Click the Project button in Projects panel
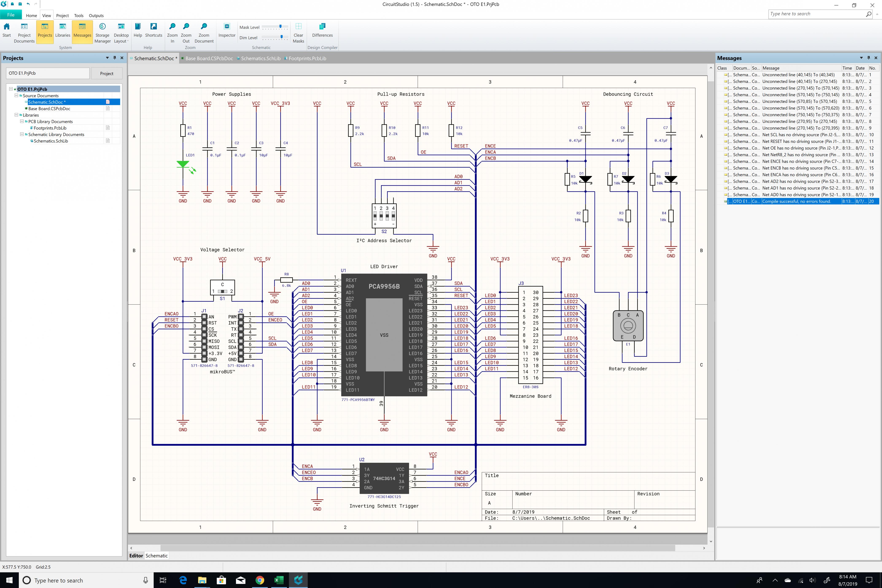The height and width of the screenshot is (588, 882). (x=106, y=74)
